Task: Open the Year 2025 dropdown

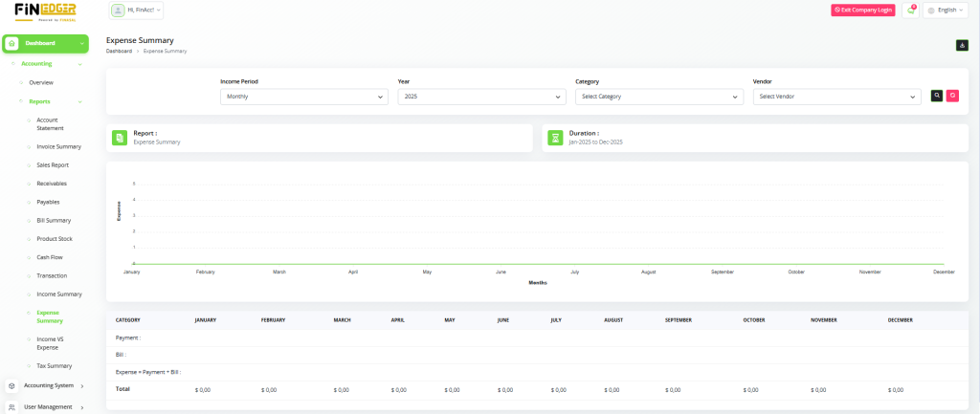Action: (481, 97)
